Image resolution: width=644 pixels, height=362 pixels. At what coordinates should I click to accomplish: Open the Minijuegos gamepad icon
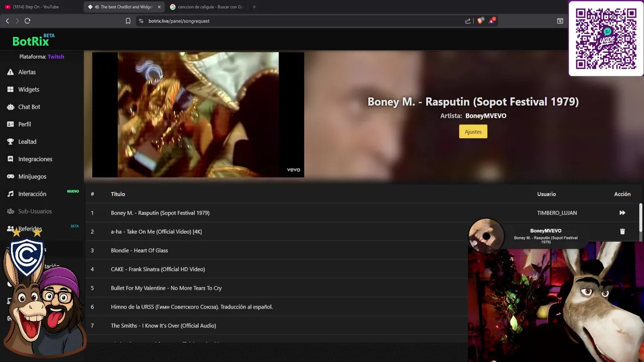point(10,176)
